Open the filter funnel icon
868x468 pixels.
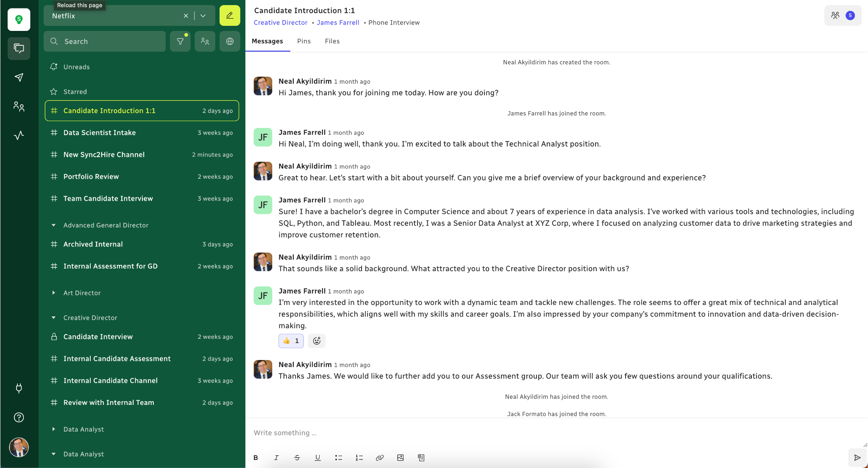pos(180,42)
